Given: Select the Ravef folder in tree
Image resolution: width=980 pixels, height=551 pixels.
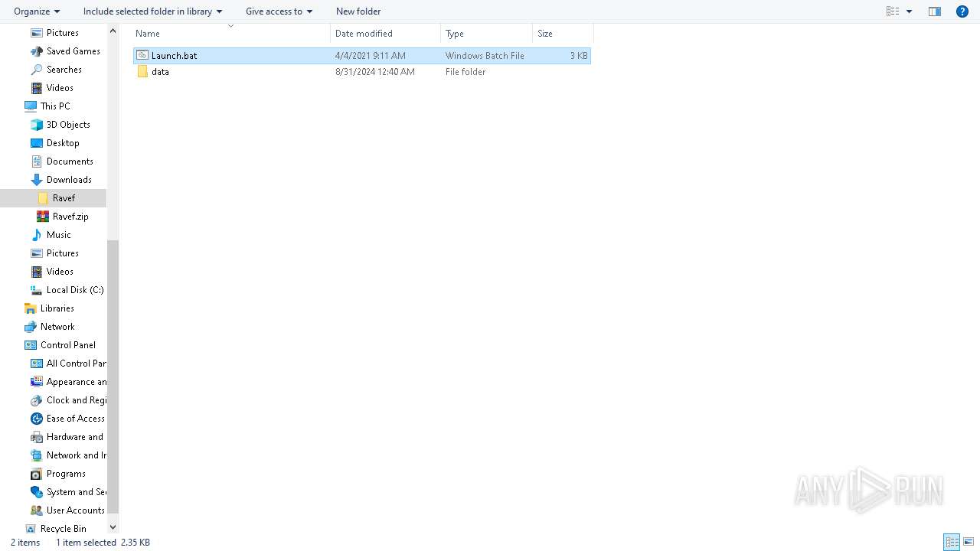Looking at the screenshot, I should (x=64, y=198).
